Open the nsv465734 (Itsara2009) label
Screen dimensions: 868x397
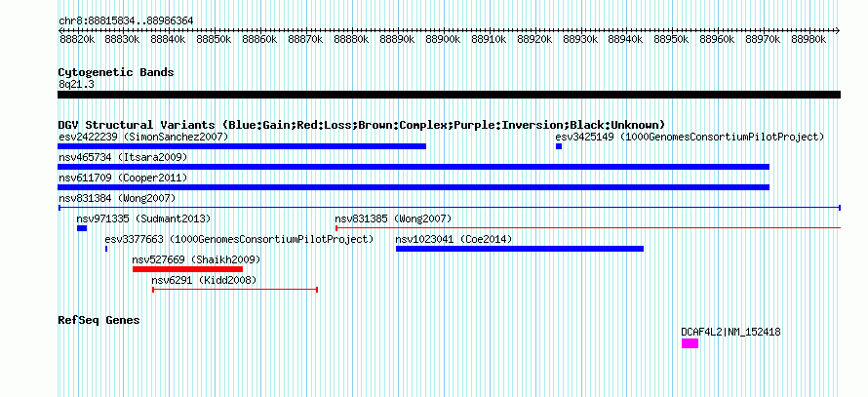[123, 157]
